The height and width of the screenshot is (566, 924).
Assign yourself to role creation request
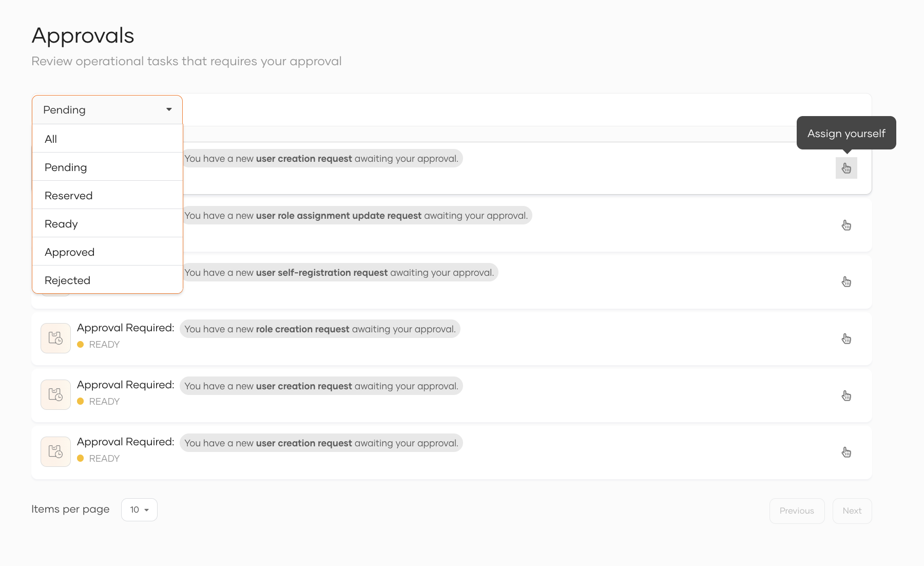tap(846, 339)
